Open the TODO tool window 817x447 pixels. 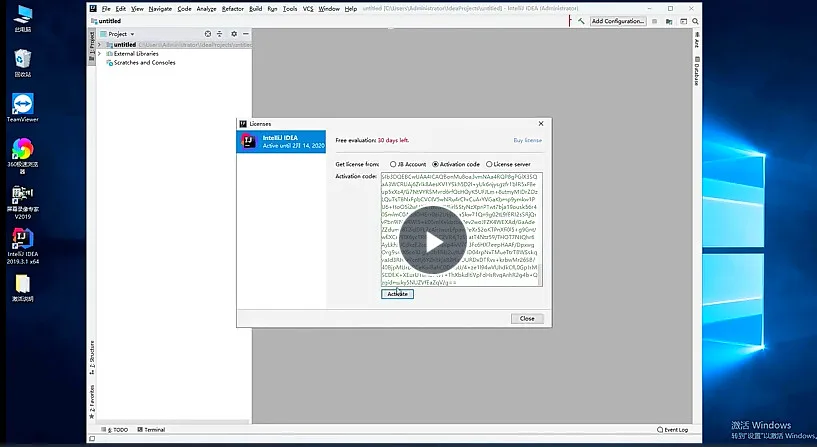click(117, 430)
